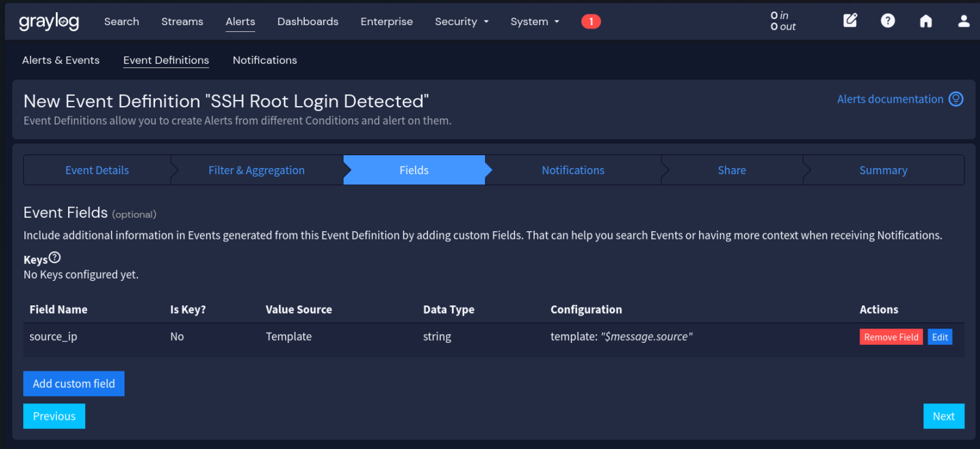Jump to the Summary step

[x=883, y=170]
